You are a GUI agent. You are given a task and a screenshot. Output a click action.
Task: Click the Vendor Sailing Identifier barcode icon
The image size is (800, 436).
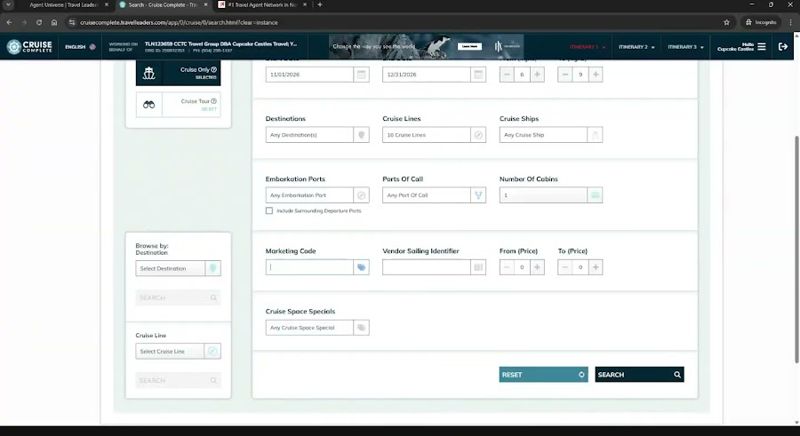click(x=478, y=267)
